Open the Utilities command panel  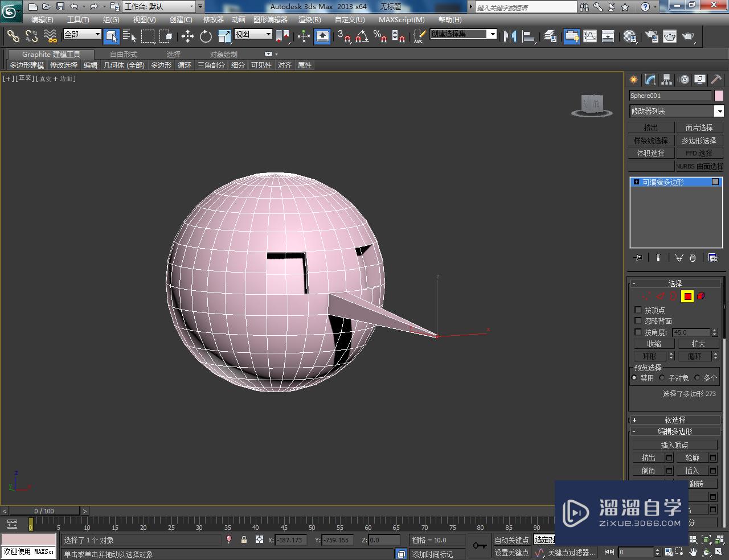(716, 80)
